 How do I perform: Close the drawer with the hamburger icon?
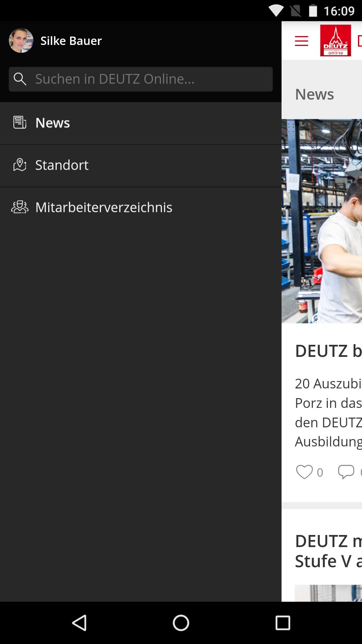[x=301, y=41]
